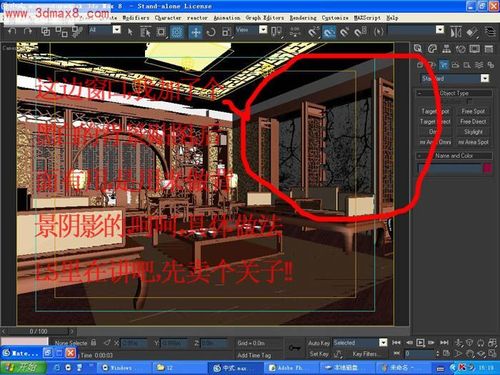500x375 pixels.
Task: Toggle the Set Key mode button
Action: pyautogui.click(x=319, y=354)
